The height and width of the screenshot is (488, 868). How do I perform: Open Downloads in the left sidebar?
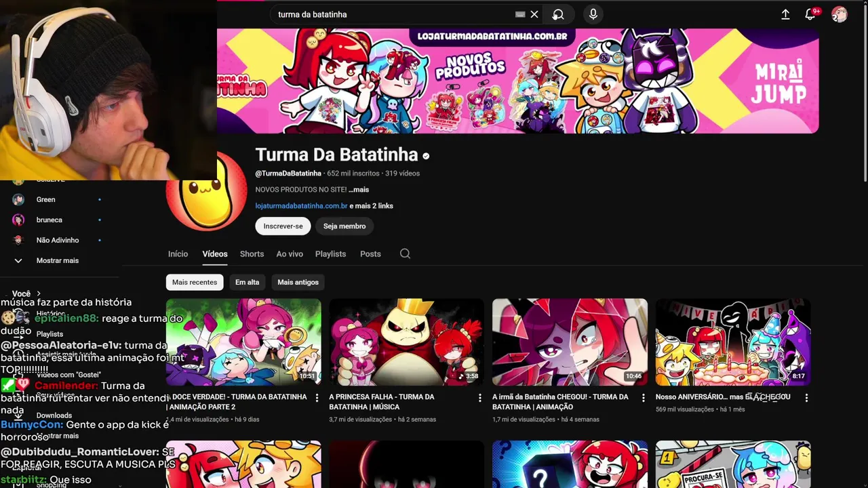(x=54, y=415)
